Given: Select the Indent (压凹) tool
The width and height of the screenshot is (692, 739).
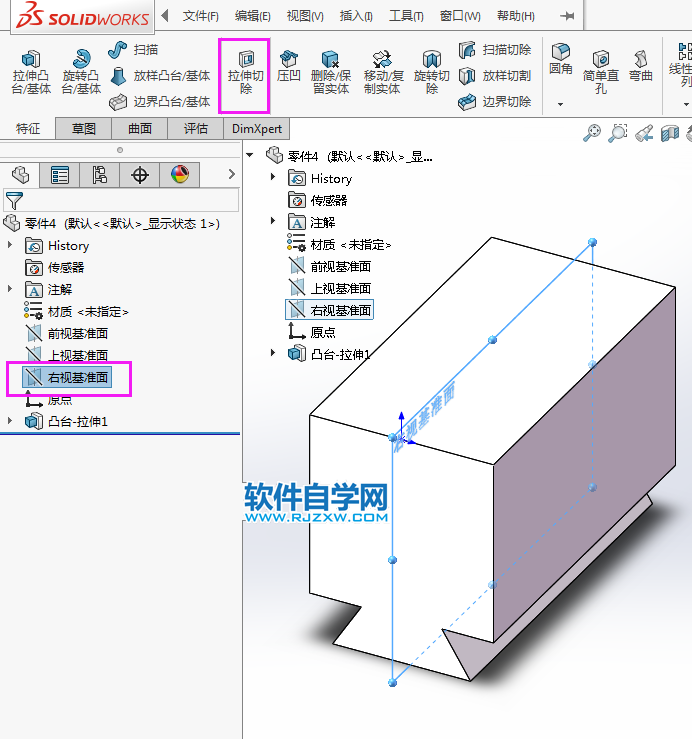Looking at the screenshot, I should (288, 66).
